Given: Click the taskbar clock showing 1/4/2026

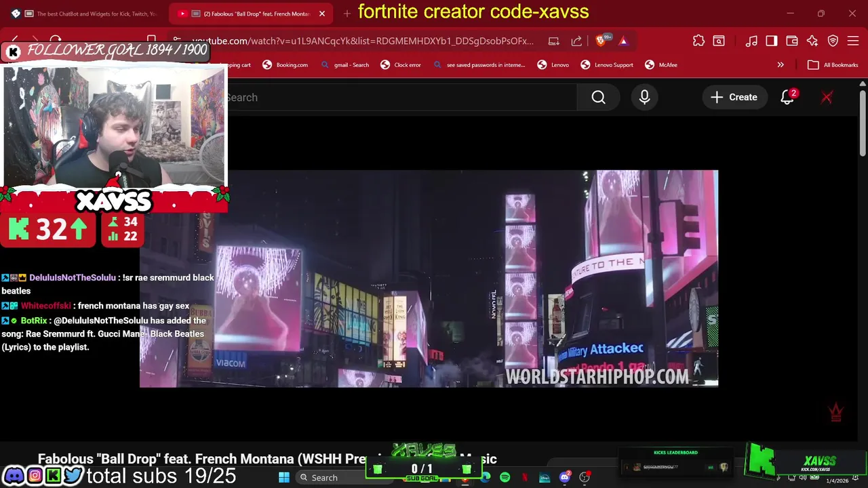Looking at the screenshot, I should pos(837,480).
